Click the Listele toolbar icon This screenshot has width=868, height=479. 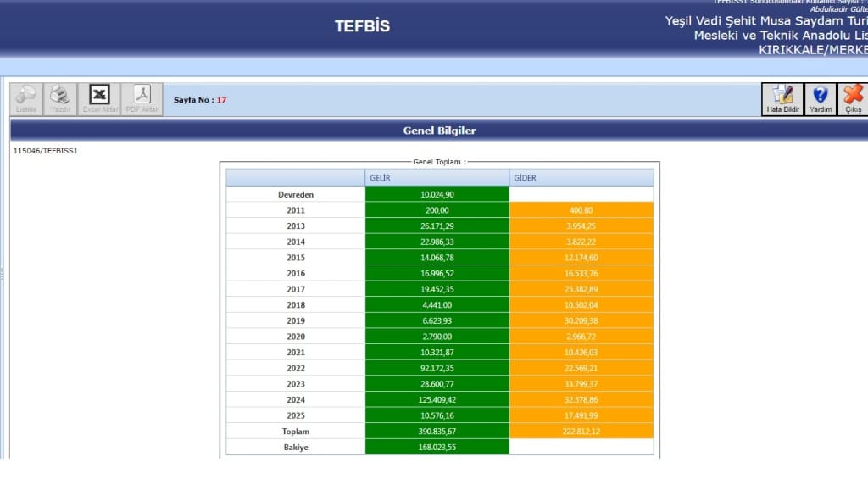[26, 98]
